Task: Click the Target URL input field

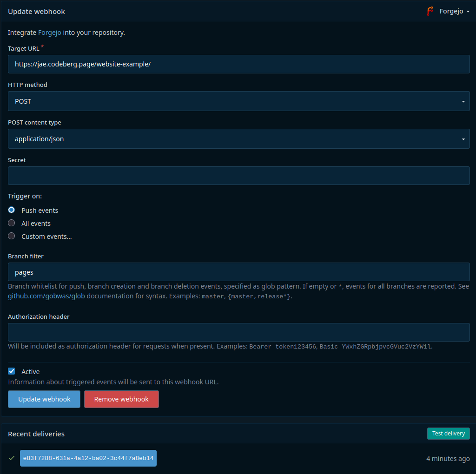Action: 238,64
